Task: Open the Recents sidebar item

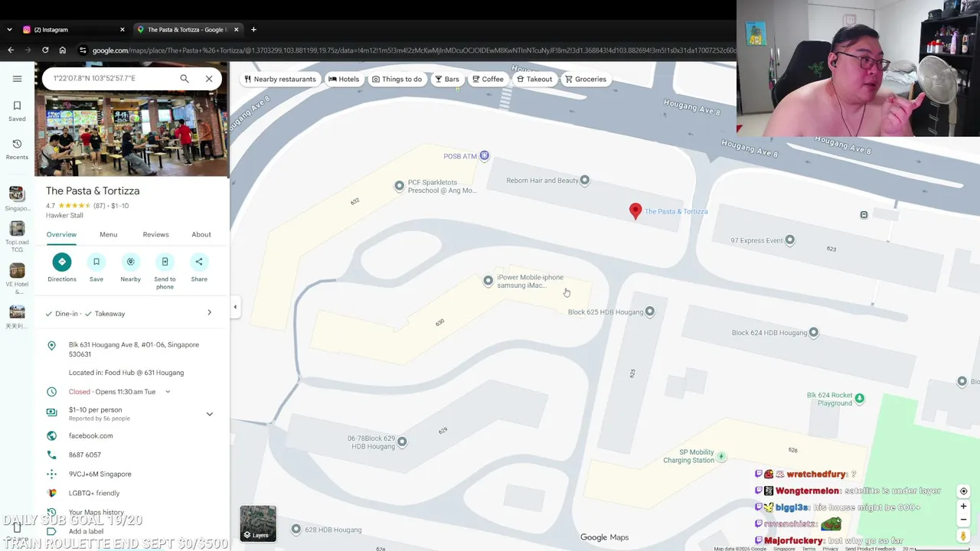Action: [x=17, y=149]
